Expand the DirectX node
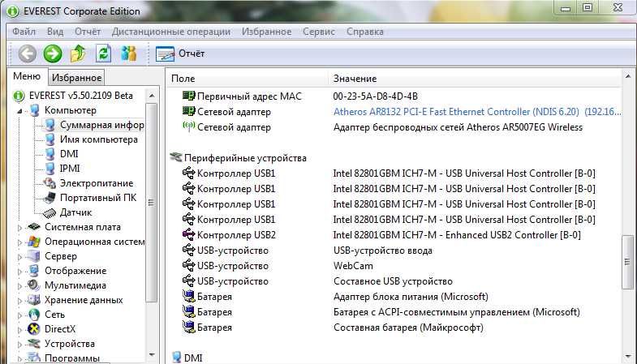The height and width of the screenshot is (364, 637). tap(19, 330)
